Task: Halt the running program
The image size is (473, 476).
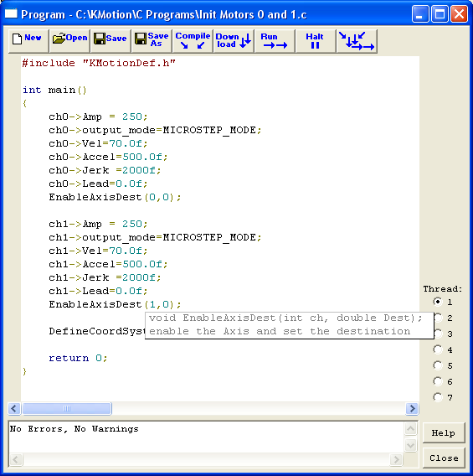Action: pos(316,41)
